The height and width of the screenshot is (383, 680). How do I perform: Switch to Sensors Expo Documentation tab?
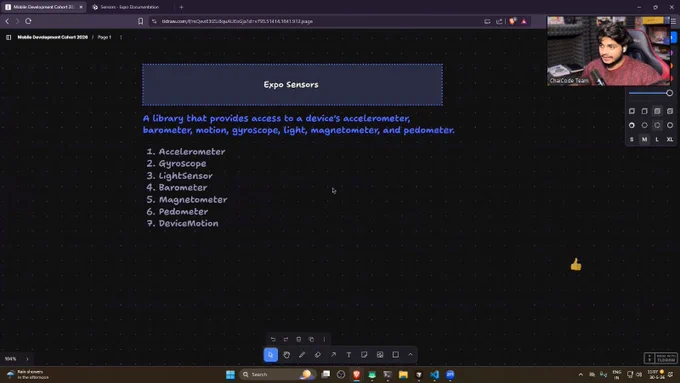tap(129, 7)
